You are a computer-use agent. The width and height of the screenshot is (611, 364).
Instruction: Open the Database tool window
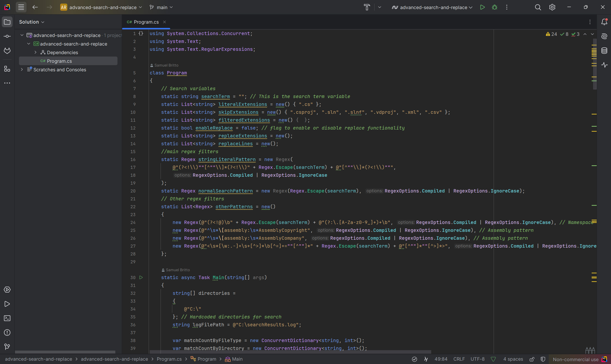604,51
